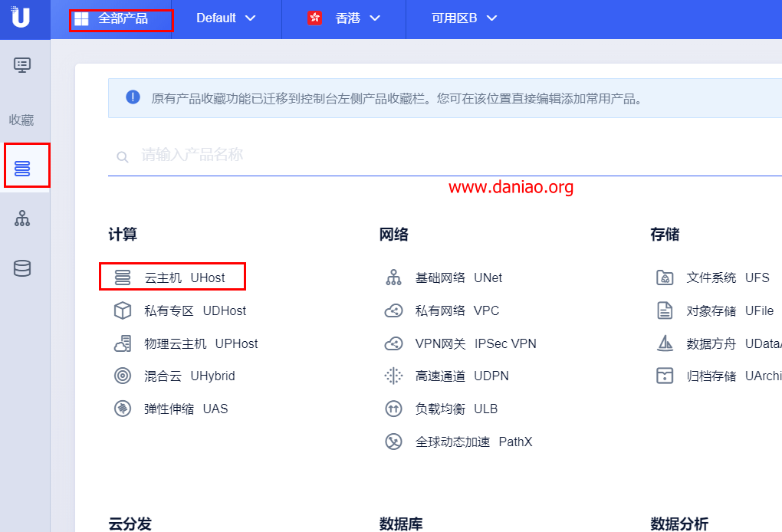This screenshot has width=782, height=532.
Task: Click the 弹性伸缩 UAS icon
Action: point(123,409)
